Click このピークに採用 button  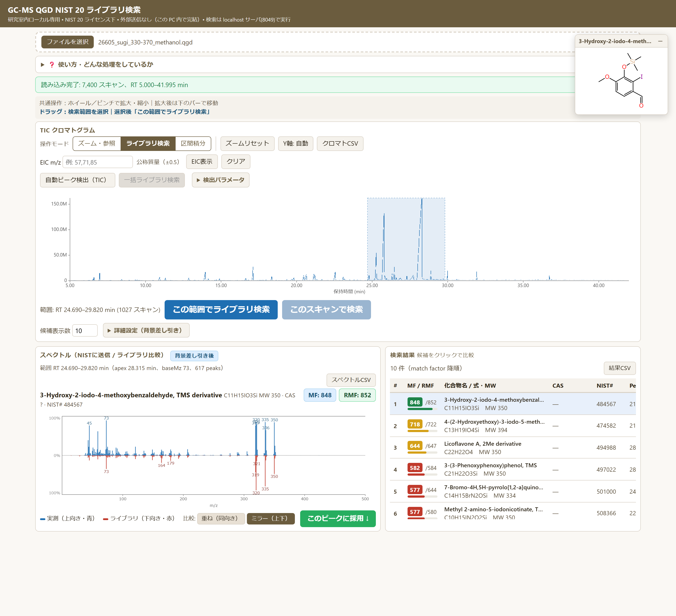[338, 519]
